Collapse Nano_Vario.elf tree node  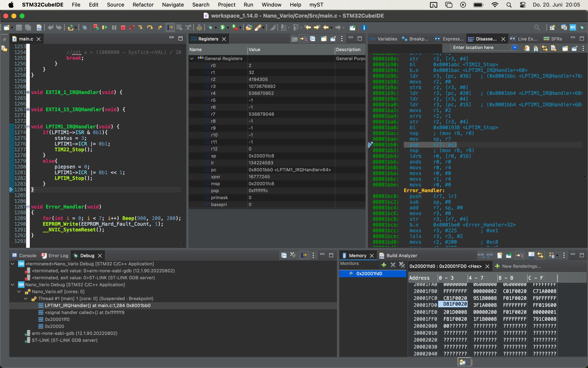click(19, 291)
